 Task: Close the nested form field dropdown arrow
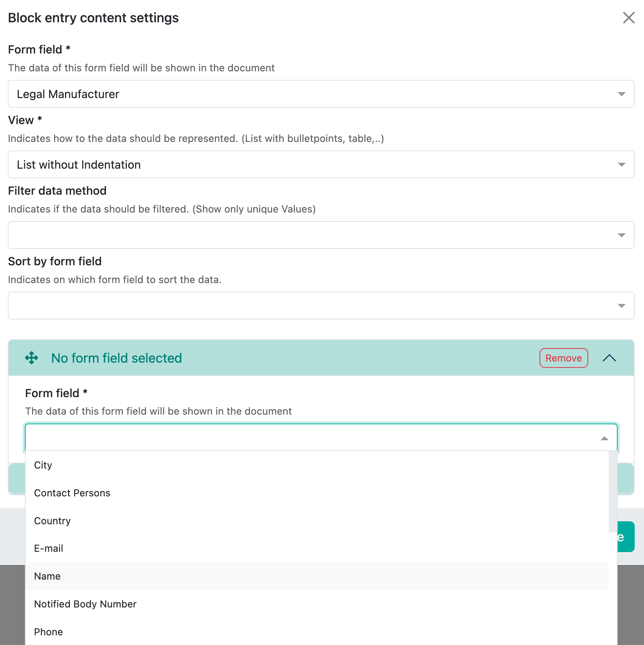[605, 438]
